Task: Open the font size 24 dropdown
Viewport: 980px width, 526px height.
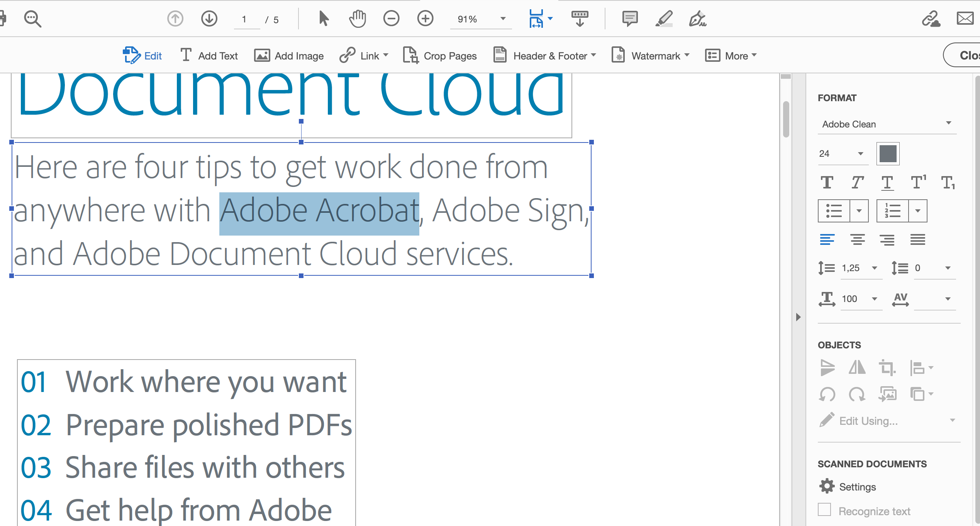Action: 843,154
